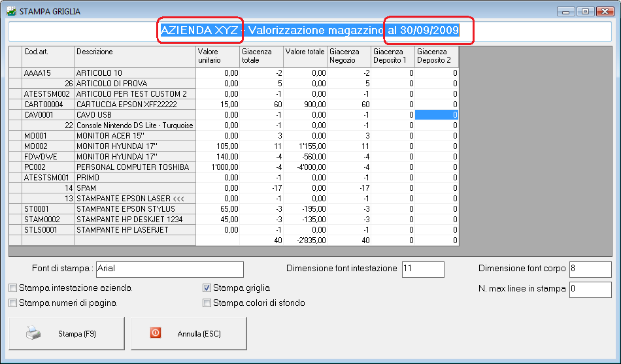Screen dimensions: 621x364
Task: Select the AAAA15 code cell
Action: (x=48, y=73)
